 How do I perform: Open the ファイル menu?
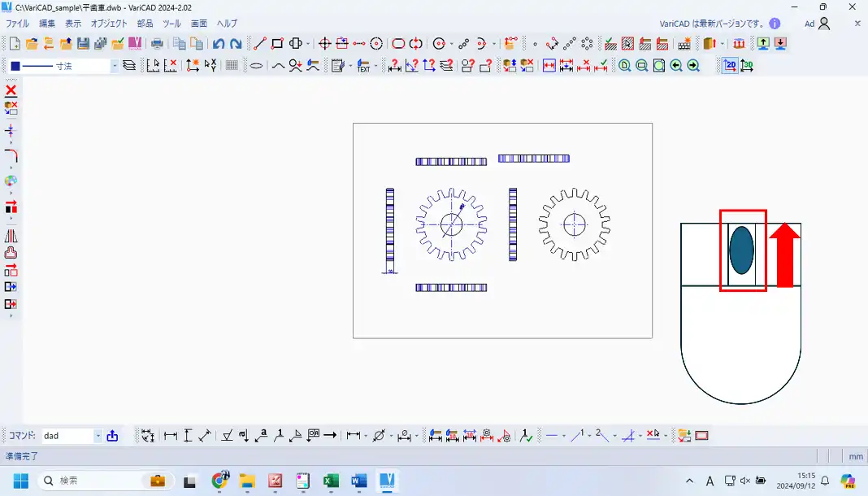(17, 24)
